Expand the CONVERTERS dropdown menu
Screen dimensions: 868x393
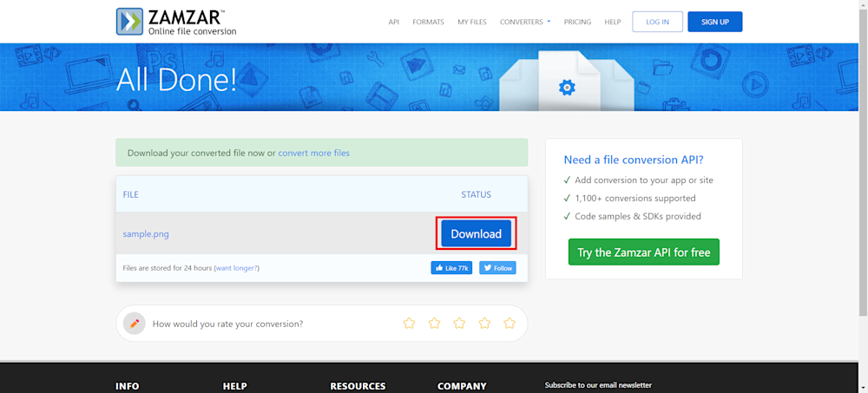[x=525, y=23]
